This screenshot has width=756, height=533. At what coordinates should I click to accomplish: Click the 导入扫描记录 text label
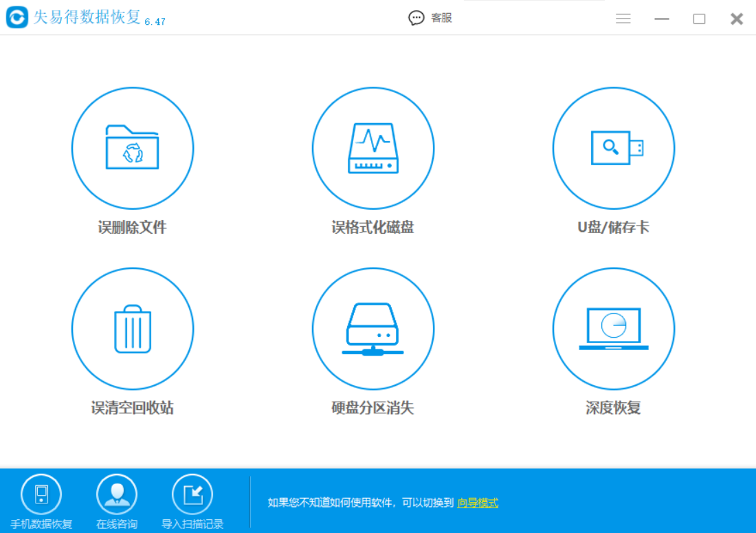192,524
